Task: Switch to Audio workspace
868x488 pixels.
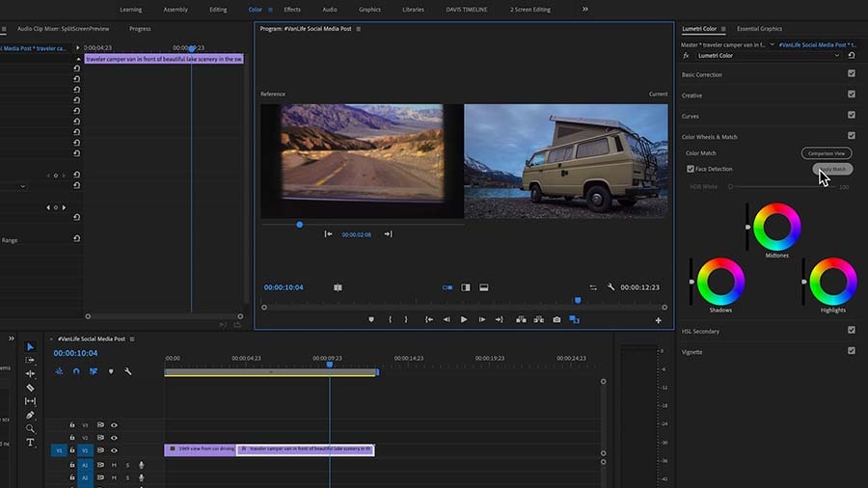Action: click(x=330, y=10)
